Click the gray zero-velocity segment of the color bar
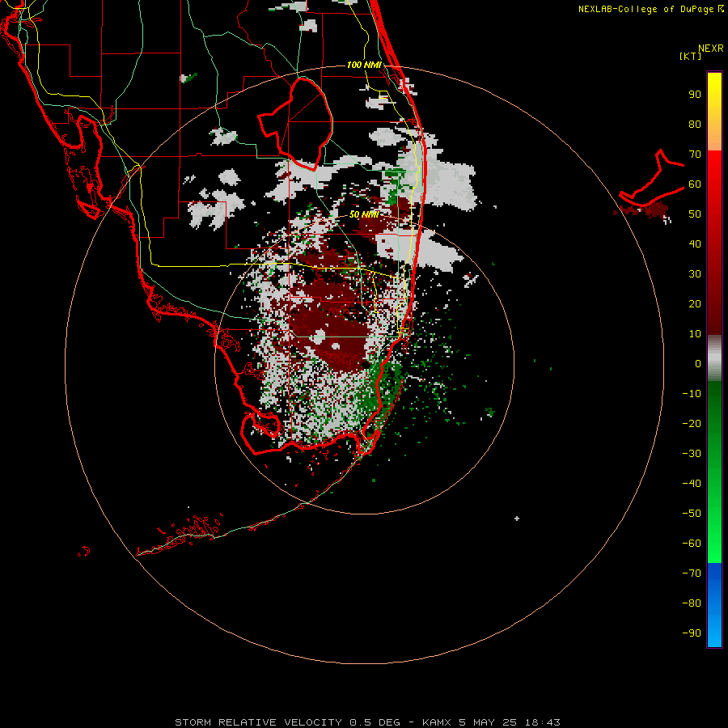The image size is (728, 728). (714, 358)
